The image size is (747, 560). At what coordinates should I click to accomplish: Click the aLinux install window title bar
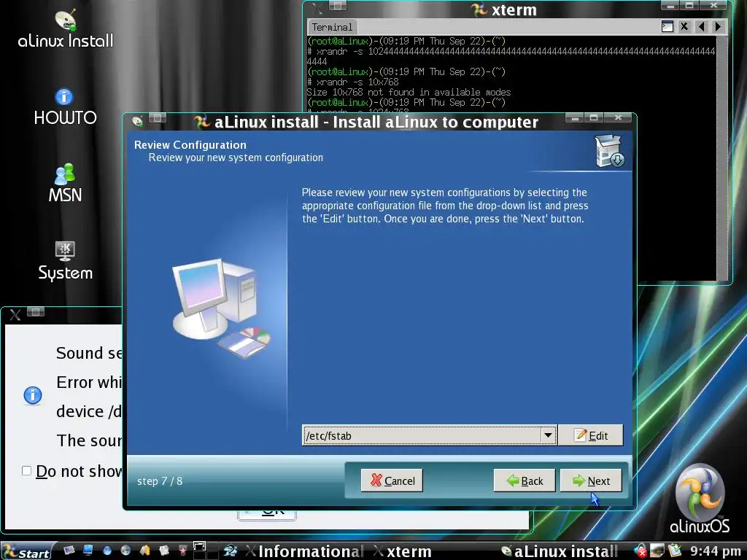coord(376,122)
